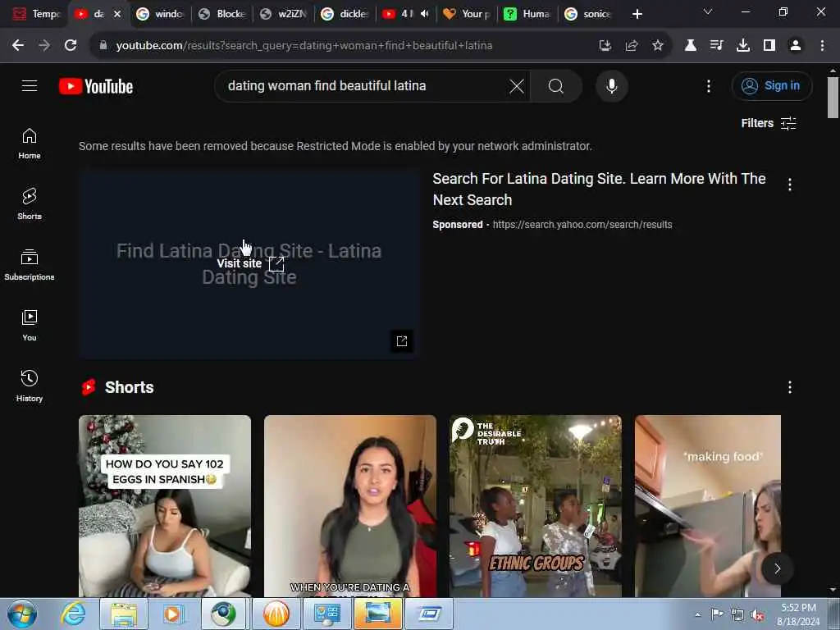Click the Shorts shelf heading

pos(129,387)
